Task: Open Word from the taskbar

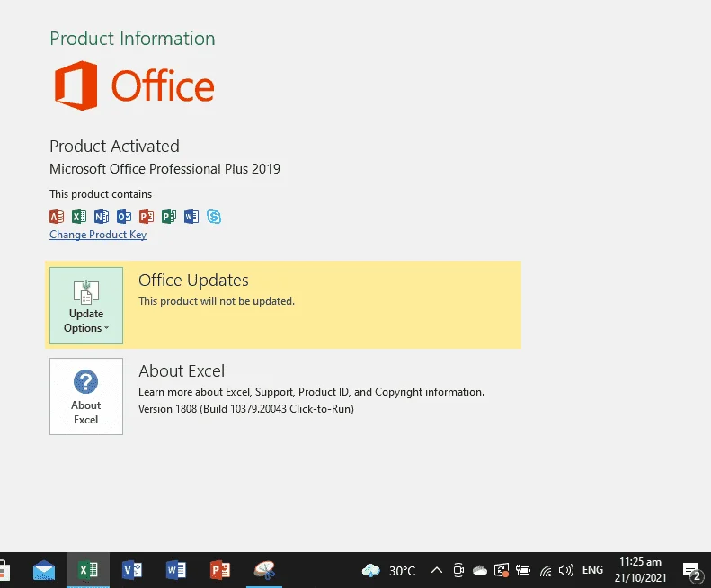Action: pos(176,570)
